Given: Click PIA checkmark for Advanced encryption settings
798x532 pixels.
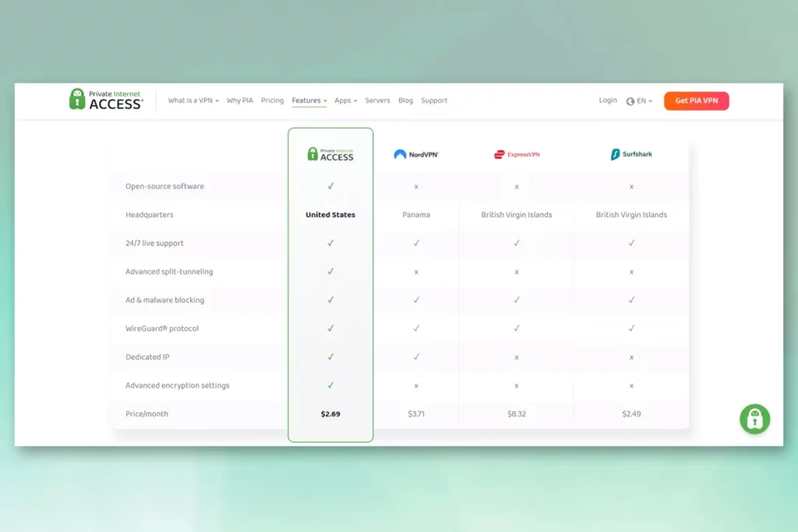Looking at the screenshot, I should 330,386.
